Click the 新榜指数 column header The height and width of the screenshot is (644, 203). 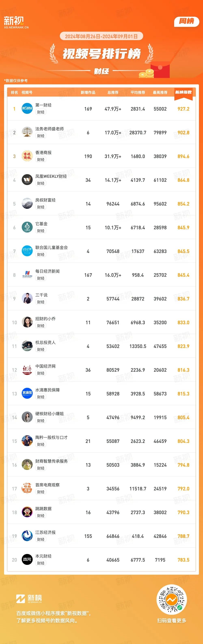tap(183, 92)
